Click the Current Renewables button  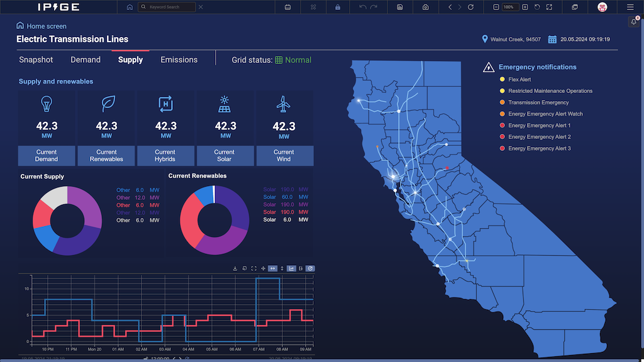[x=106, y=156]
